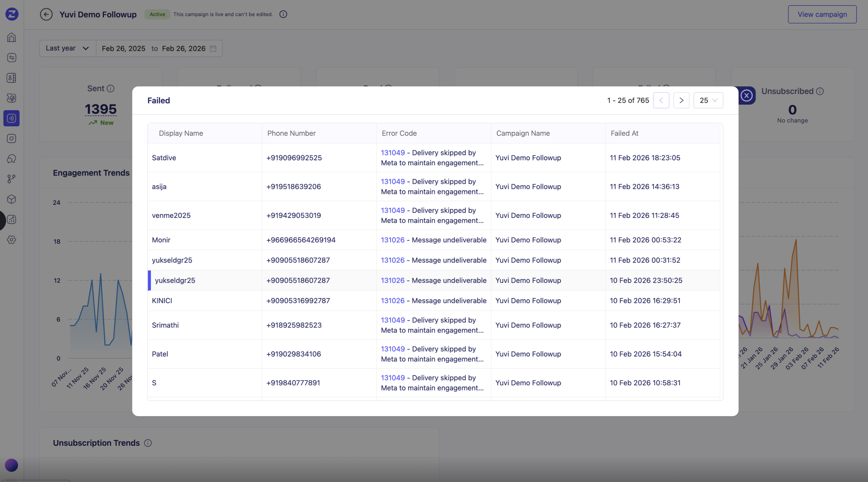This screenshot has width=868, height=482.
Task: Open the Instagram icon in the sidebar
Action: pyautogui.click(x=11, y=139)
